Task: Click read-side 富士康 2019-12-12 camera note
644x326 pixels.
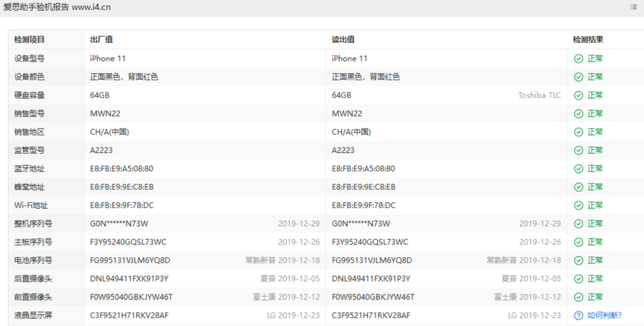Action: point(527,297)
